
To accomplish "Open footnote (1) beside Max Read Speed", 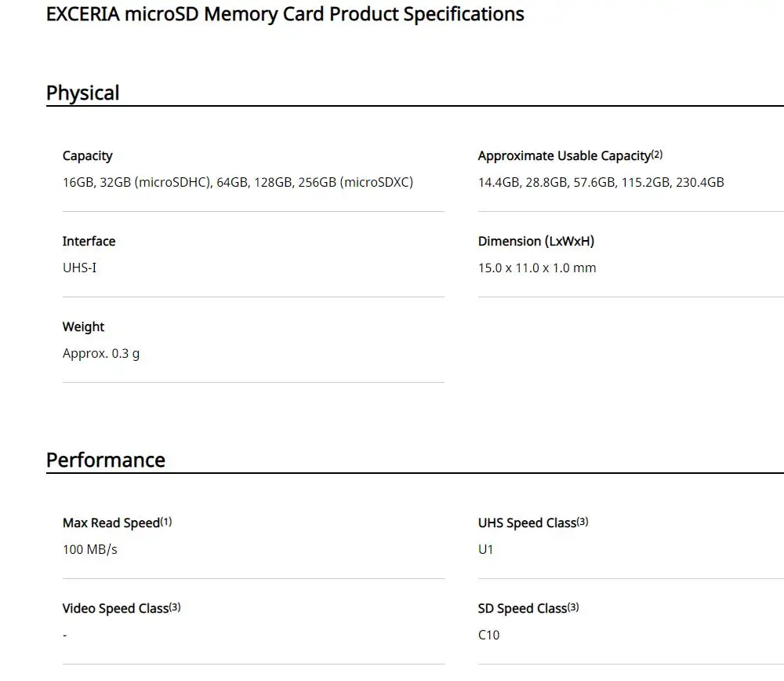I will 166,522.
